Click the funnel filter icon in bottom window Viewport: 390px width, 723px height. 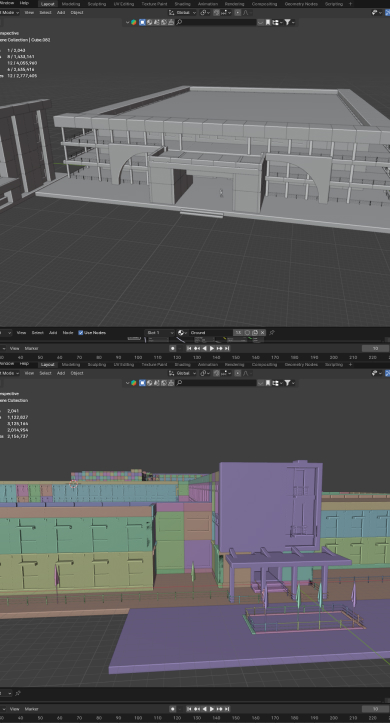coord(287,383)
